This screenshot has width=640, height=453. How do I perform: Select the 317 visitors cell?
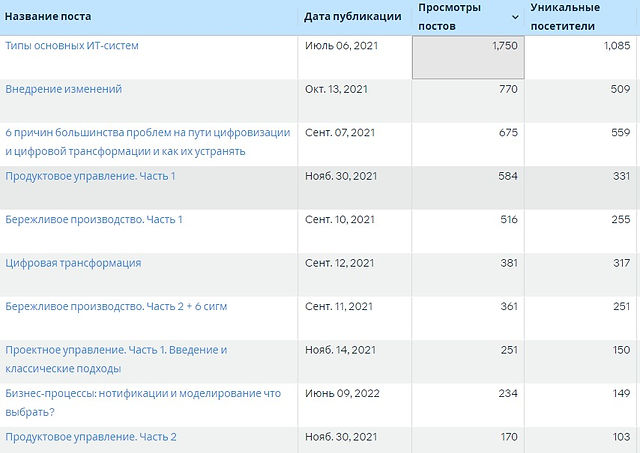pos(581,275)
